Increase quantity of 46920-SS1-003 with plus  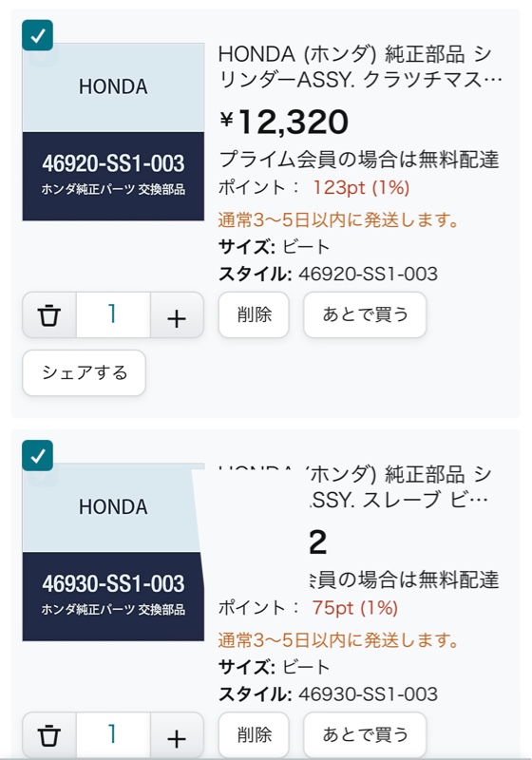coord(177,315)
